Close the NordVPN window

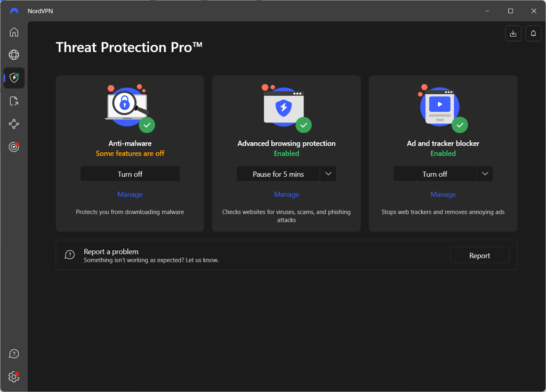[534, 11]
